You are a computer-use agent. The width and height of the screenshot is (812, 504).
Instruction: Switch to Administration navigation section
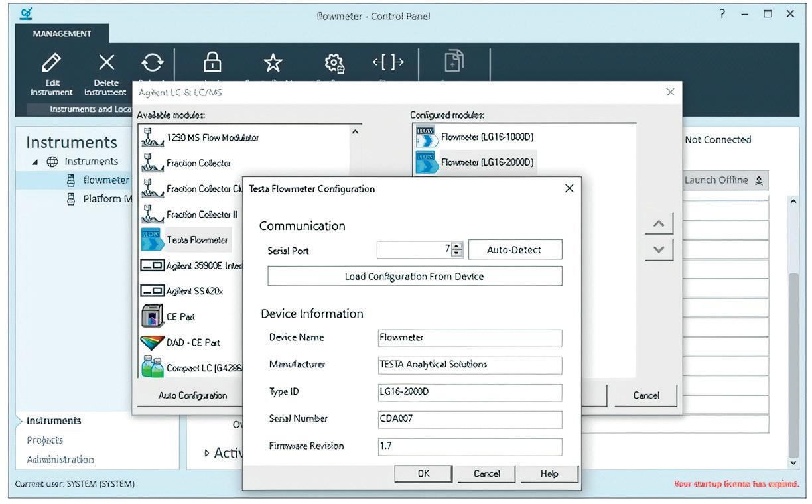[x=60, y=459]
